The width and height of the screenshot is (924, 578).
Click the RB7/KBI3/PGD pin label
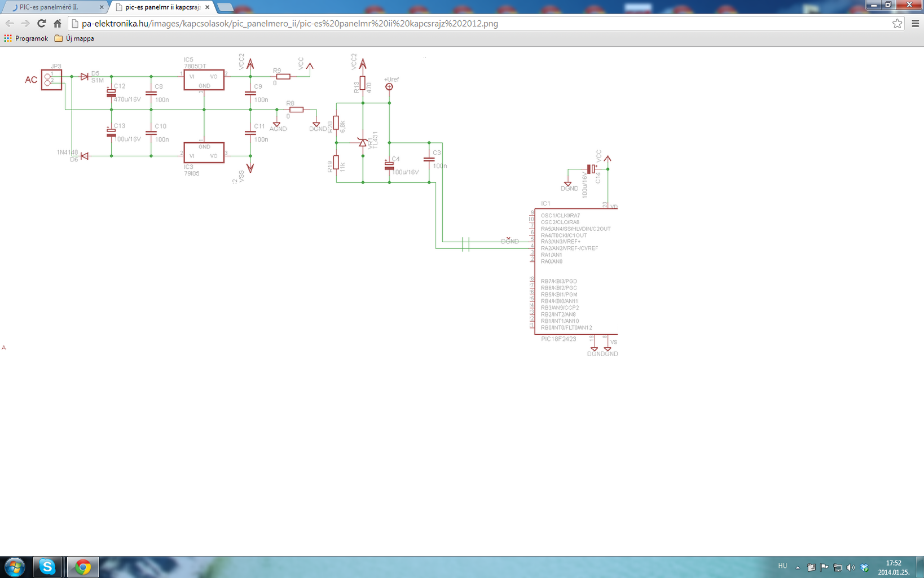point(558,281)
